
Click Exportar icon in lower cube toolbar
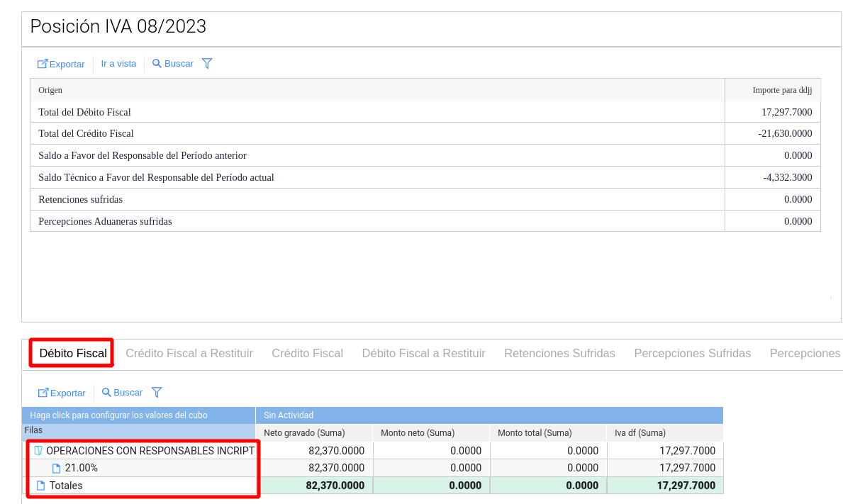43,393
